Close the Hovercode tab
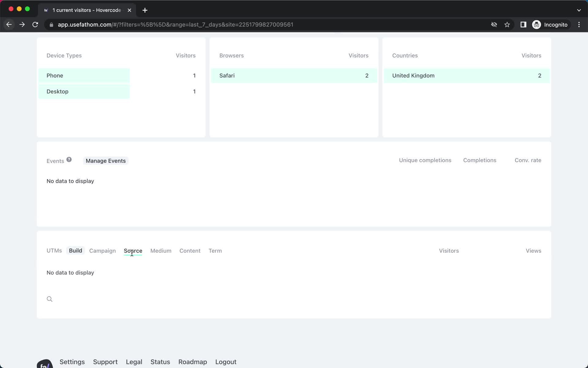 click(x=130, y=10)
